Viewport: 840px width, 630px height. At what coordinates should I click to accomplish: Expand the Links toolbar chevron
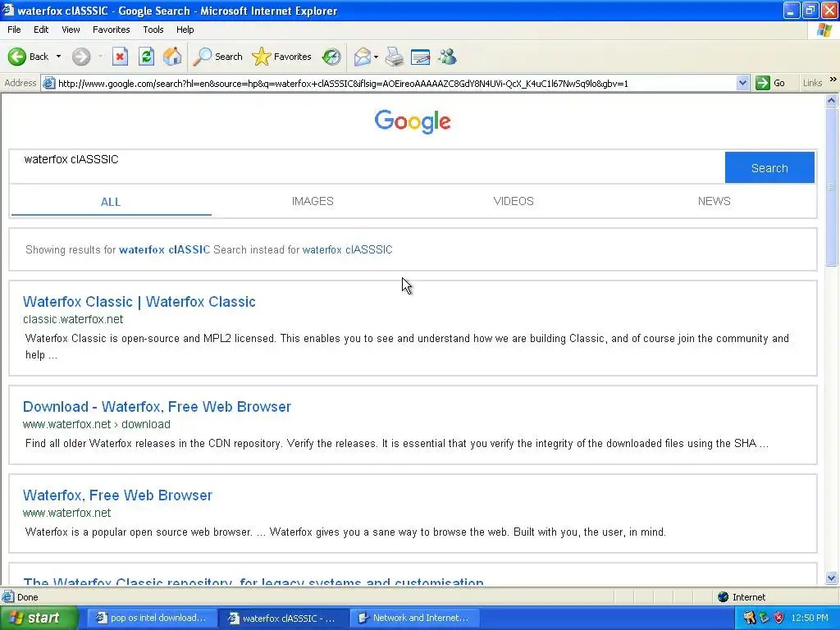(833, 80)
